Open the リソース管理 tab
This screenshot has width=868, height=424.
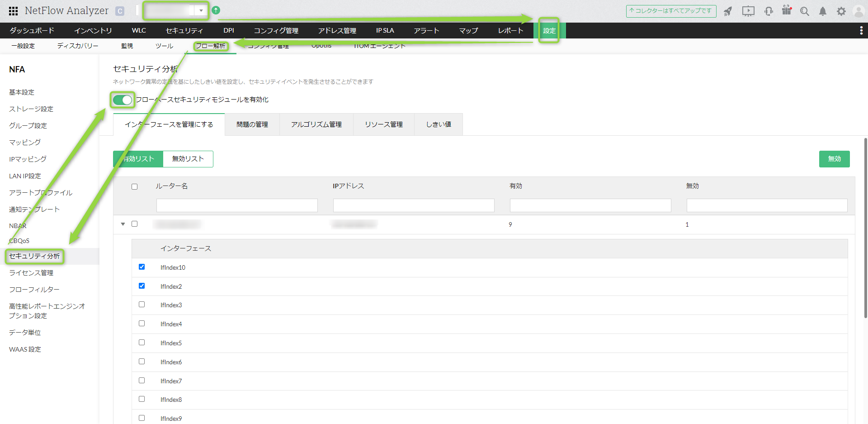[x=384, y=124]
